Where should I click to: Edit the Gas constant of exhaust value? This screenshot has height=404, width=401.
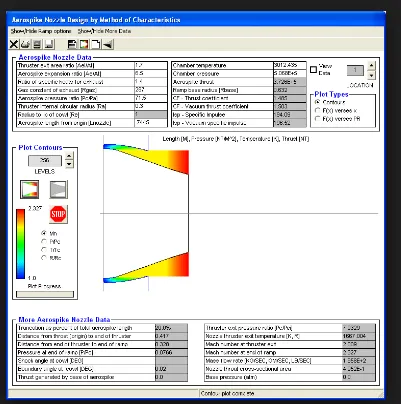point(151,90)
